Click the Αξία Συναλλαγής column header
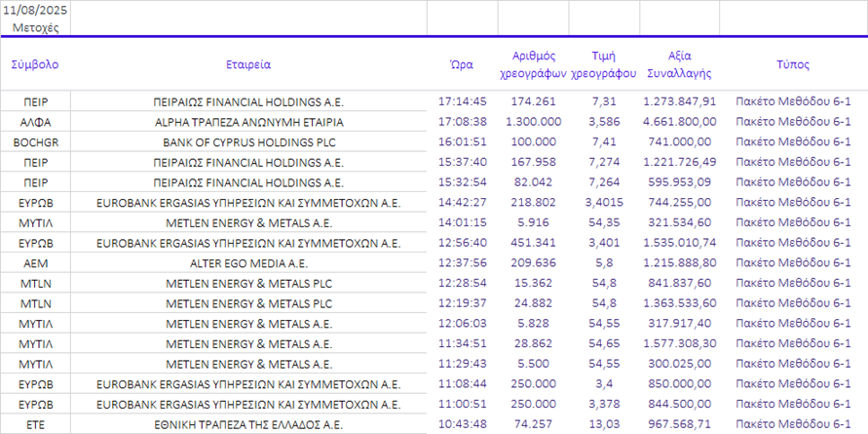This screenshot has width=868, height=434. pyautogui.click(x=679, y=64)
